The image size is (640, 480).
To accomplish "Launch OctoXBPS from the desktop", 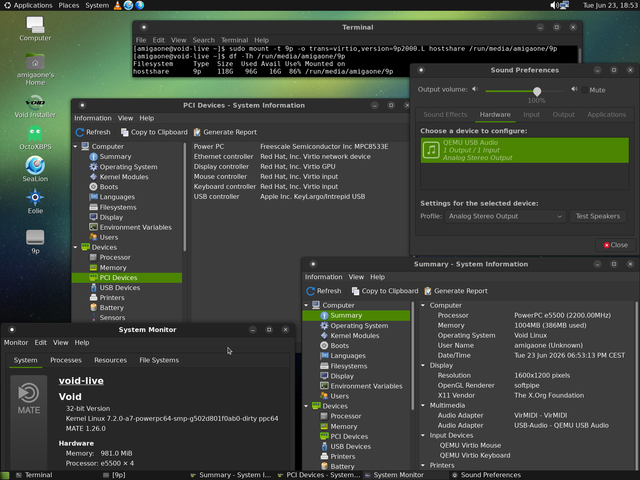I will pos(35,138).
